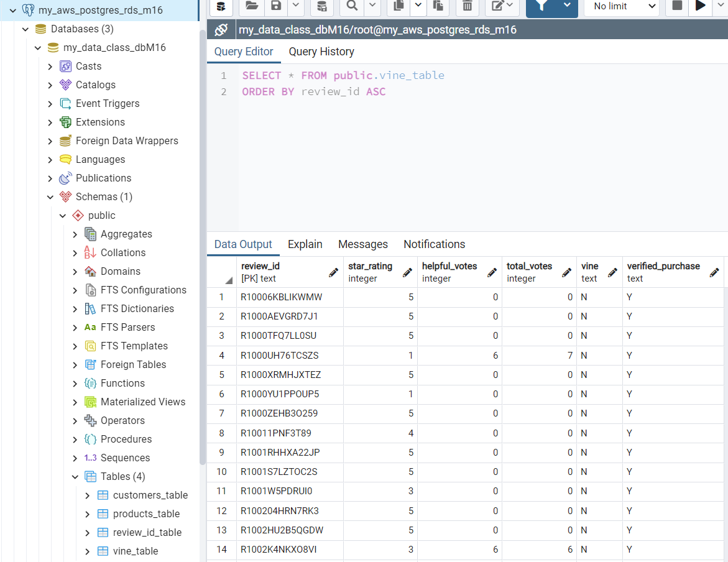Click the Find magnifier icon
The image size is (728, 562).
[x=352, y=6]
